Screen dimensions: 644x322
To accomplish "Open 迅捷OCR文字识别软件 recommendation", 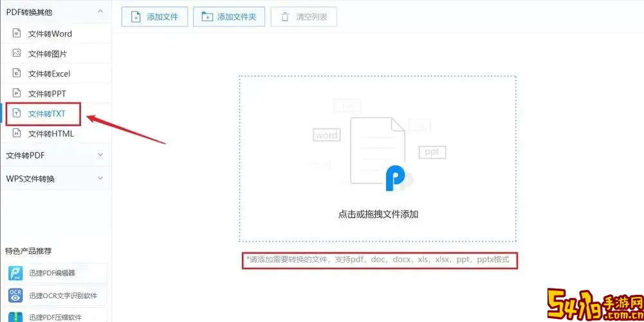I will (x=56, y=295).
